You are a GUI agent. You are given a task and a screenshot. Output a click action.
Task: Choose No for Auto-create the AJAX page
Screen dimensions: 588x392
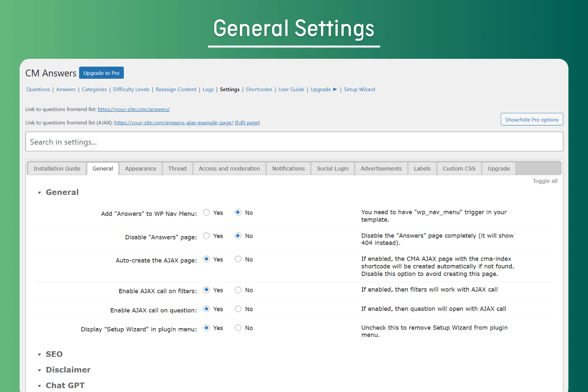pos(238,259)
